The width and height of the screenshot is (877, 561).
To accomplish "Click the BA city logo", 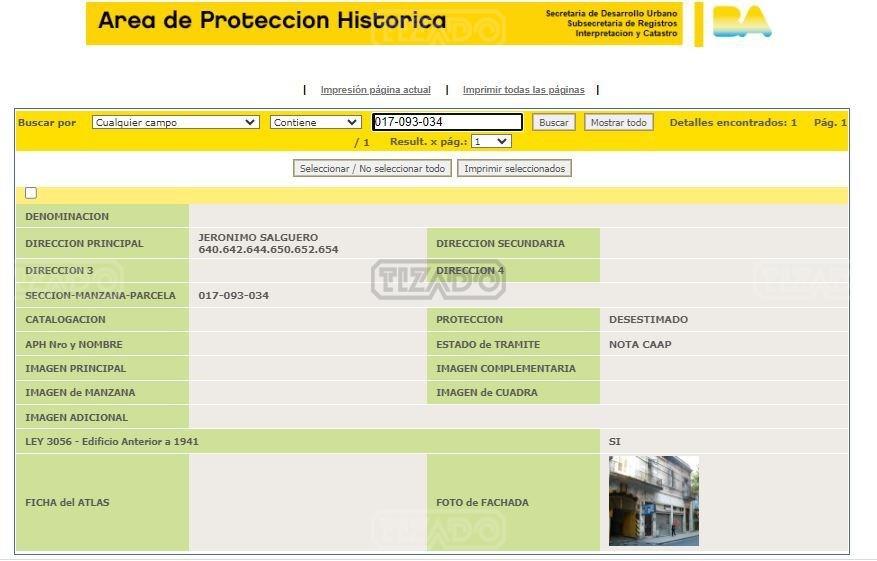I will click(x=742, y=23).
